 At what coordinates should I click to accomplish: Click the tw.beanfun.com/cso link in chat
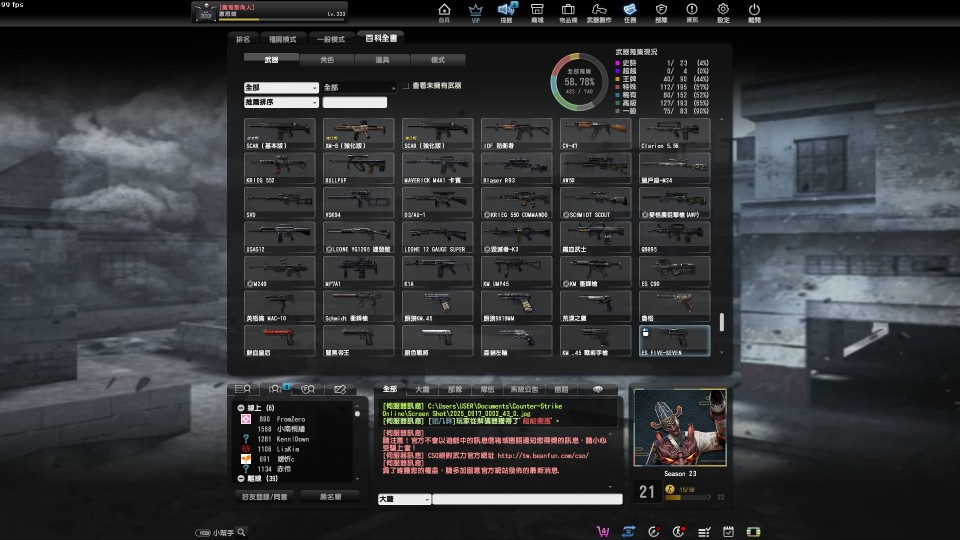click(x=543, y=456)
